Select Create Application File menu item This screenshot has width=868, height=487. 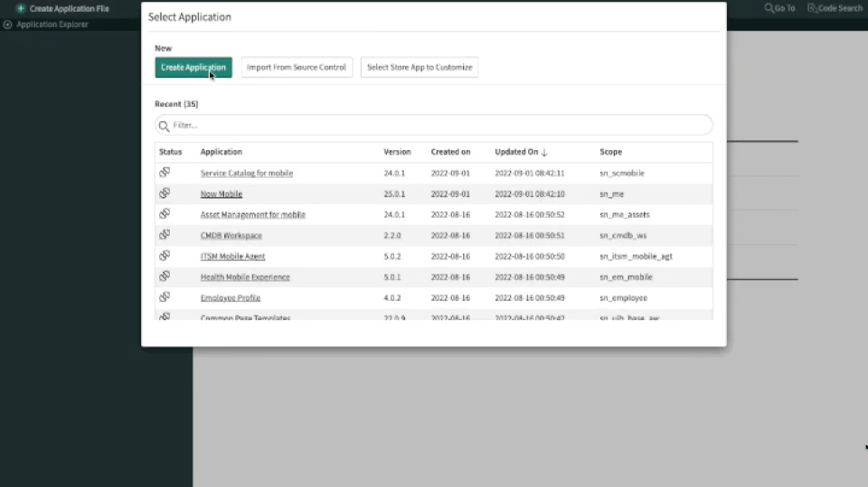[70, 8]
